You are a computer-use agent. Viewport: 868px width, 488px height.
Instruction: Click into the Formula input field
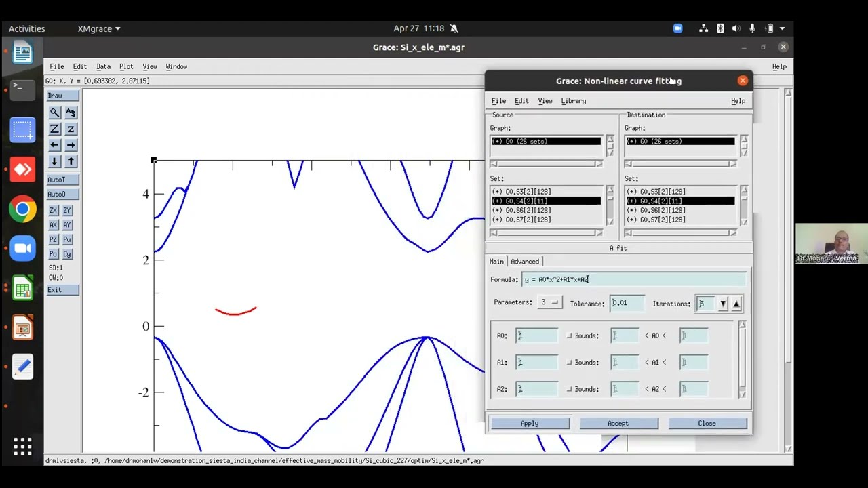[x=633, y=279]
